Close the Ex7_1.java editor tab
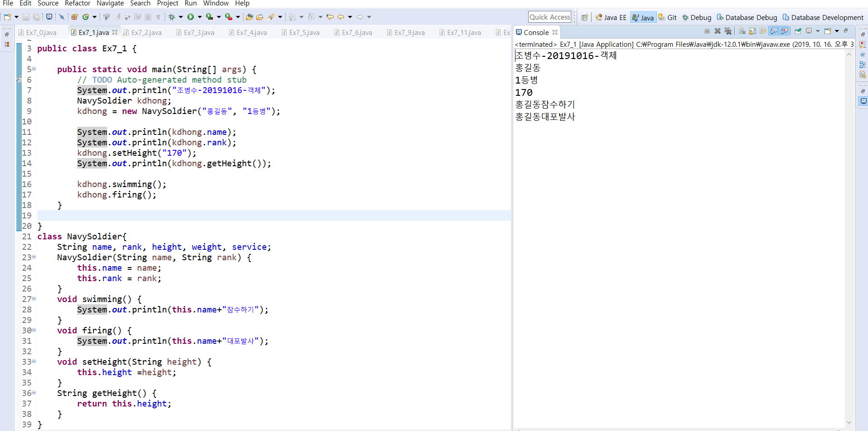Screen dimensions: 868x431 click(x=115, y=32)
